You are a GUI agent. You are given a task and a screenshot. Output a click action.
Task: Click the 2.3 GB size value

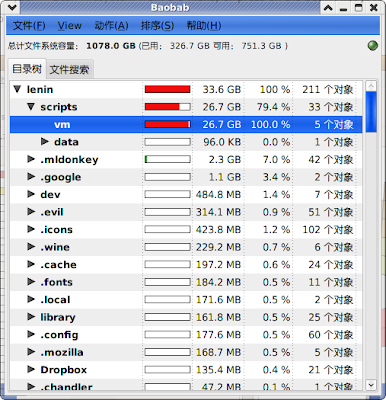(x=225, y=159)
